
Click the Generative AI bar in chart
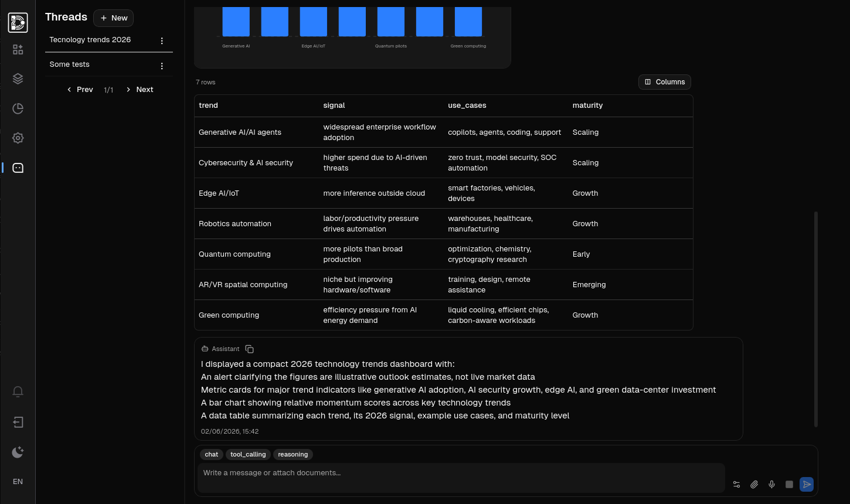click(236, 22)
